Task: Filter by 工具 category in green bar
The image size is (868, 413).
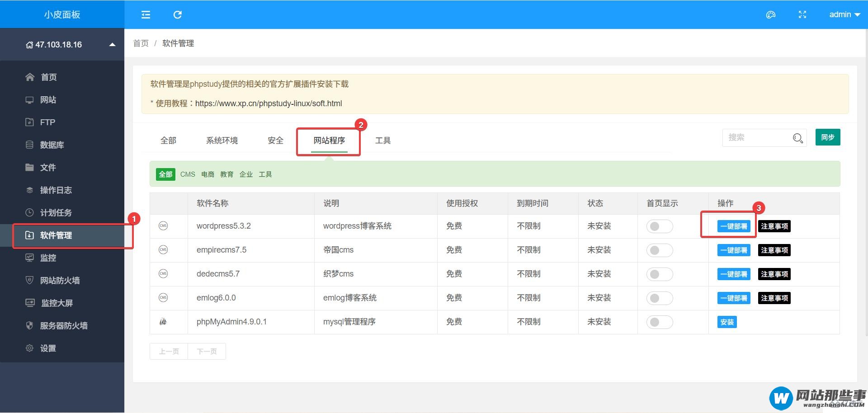Action: tap(265, 174)
